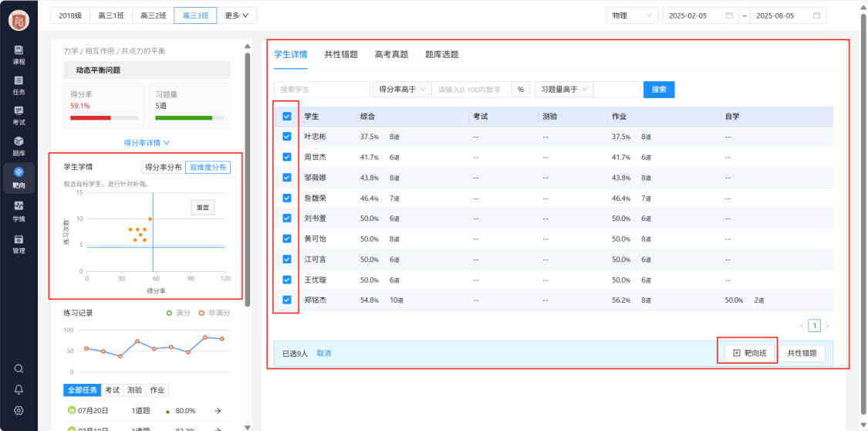The image size is (868, 431).
Task: Uncheck the checkbox for 江可言
Action: coord(287,259)
